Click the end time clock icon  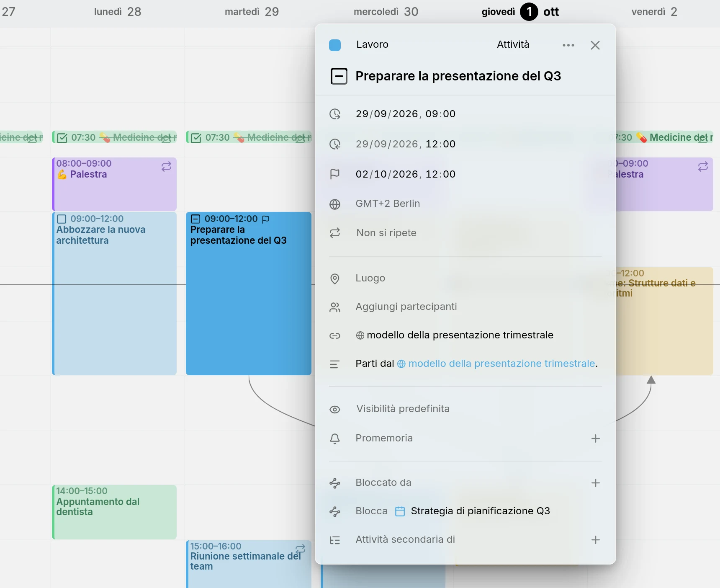point(335,144)
